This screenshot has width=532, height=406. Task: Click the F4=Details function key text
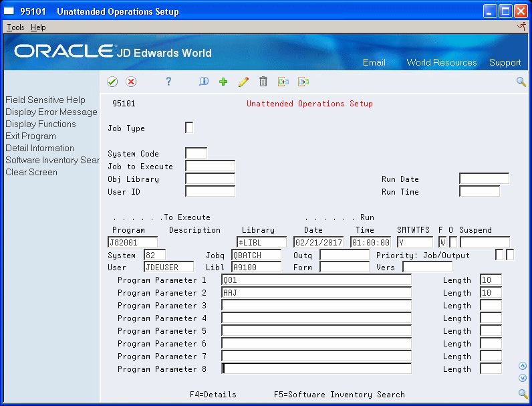click(213, 395)
